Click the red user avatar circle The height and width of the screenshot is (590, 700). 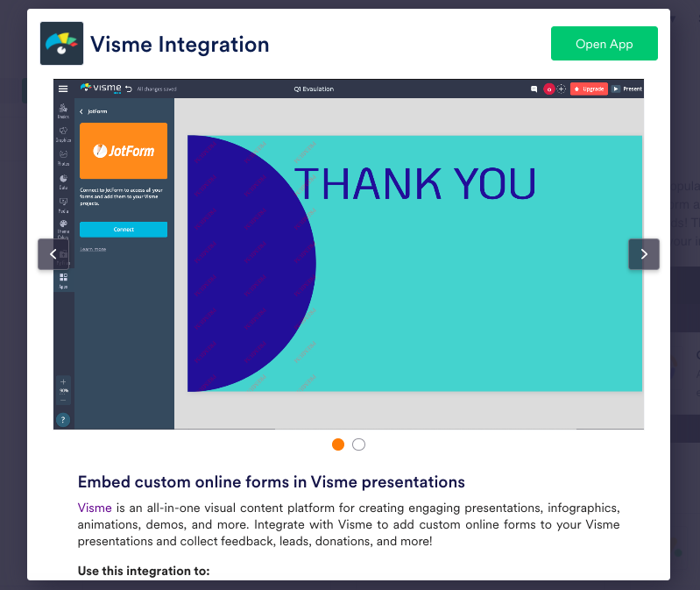549,89
